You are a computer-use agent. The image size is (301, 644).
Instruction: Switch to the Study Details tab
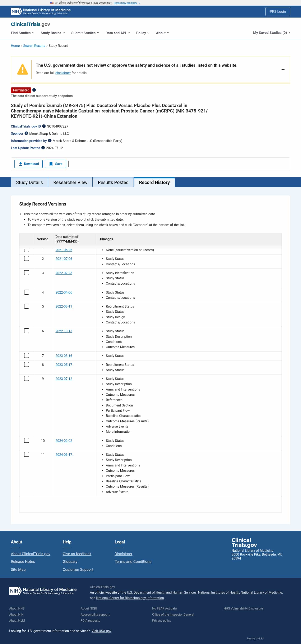[29, 183]
